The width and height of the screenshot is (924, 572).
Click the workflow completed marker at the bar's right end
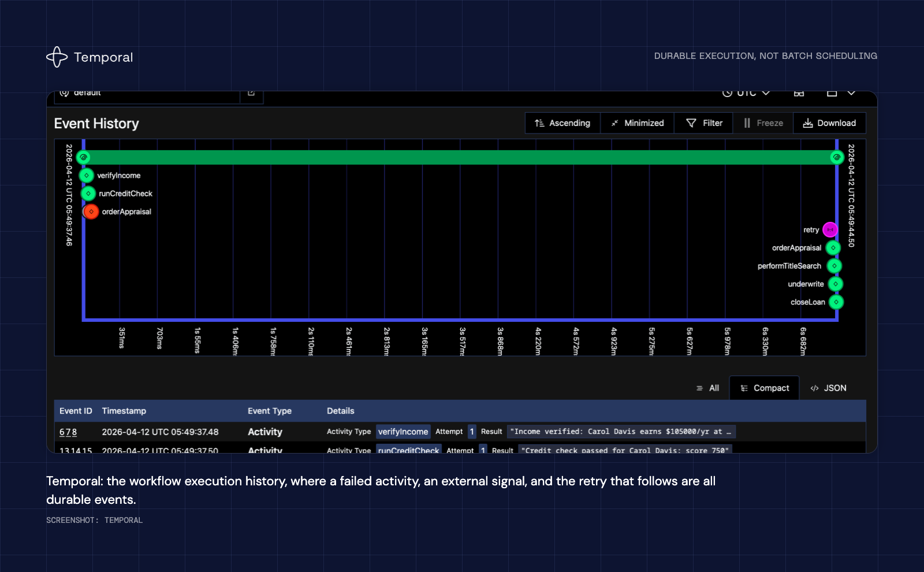[x=837, y=157]
